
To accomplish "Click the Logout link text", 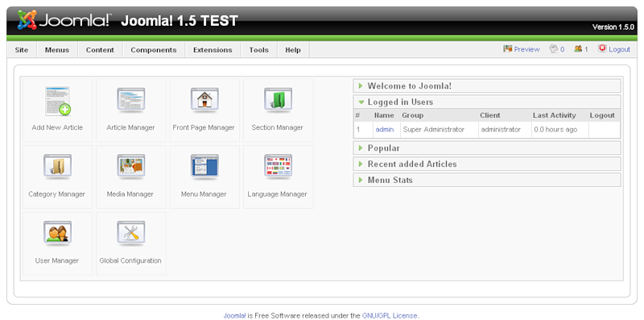I will pos(619,49).
